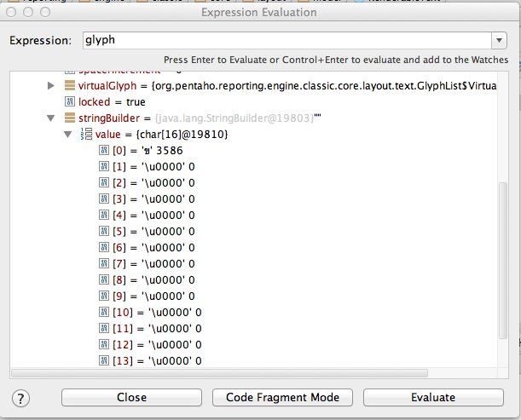Click the value char array icon

click(86, 134)
